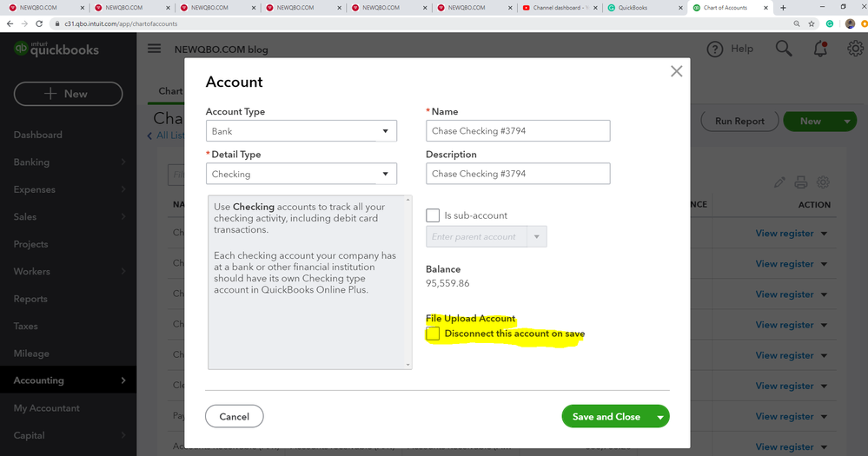This screenshot has width=868, height=456.
Task: Check the Is sub-account checkbox
Action: point(433,215)
